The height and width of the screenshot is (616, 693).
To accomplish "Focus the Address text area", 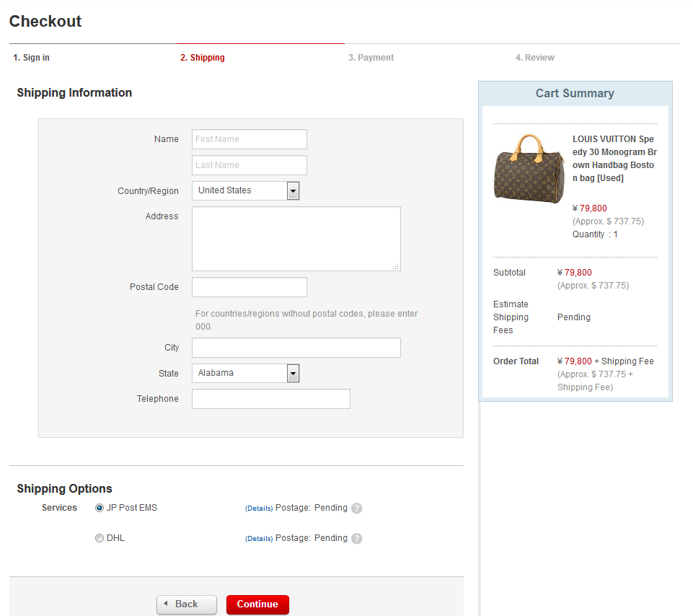I will tap(296, 239).
